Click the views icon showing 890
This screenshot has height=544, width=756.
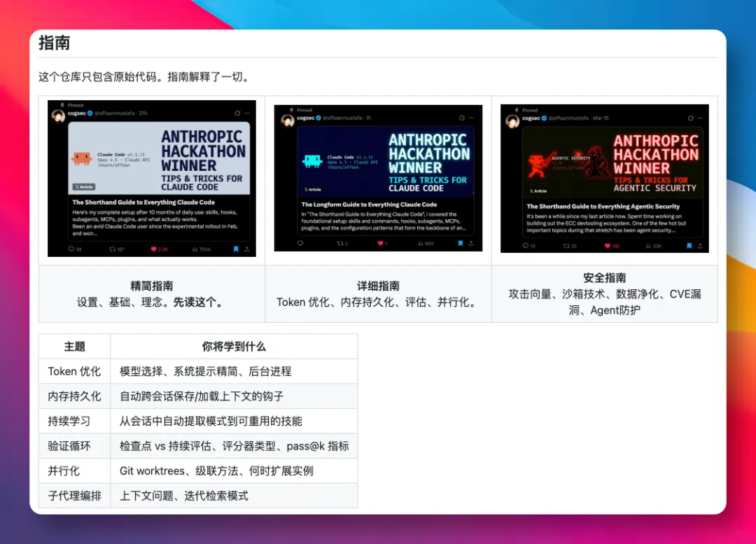click(x=421, y=244)
